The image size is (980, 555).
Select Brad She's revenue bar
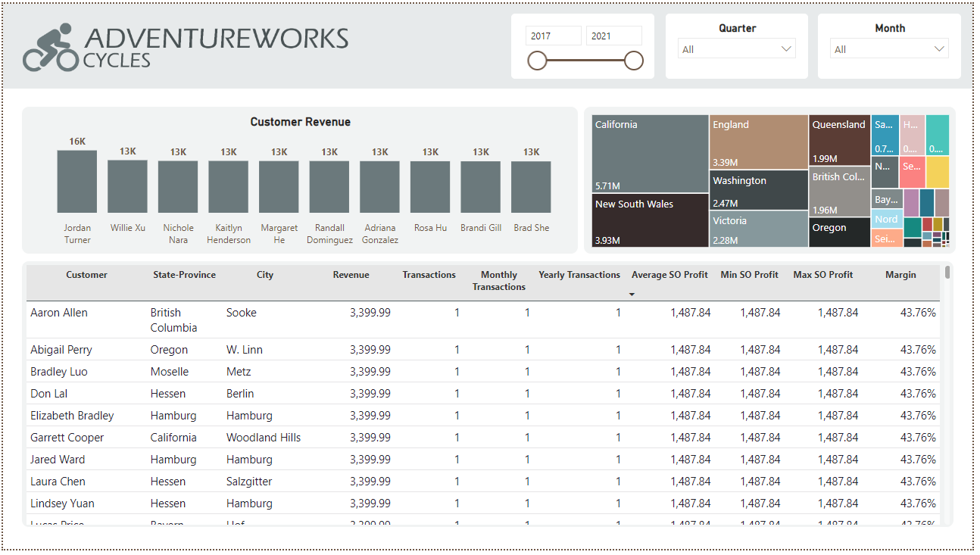pos(531,187)
